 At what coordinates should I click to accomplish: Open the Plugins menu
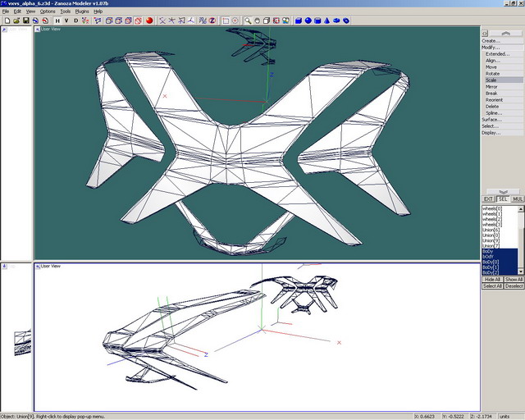click(81, 11)
